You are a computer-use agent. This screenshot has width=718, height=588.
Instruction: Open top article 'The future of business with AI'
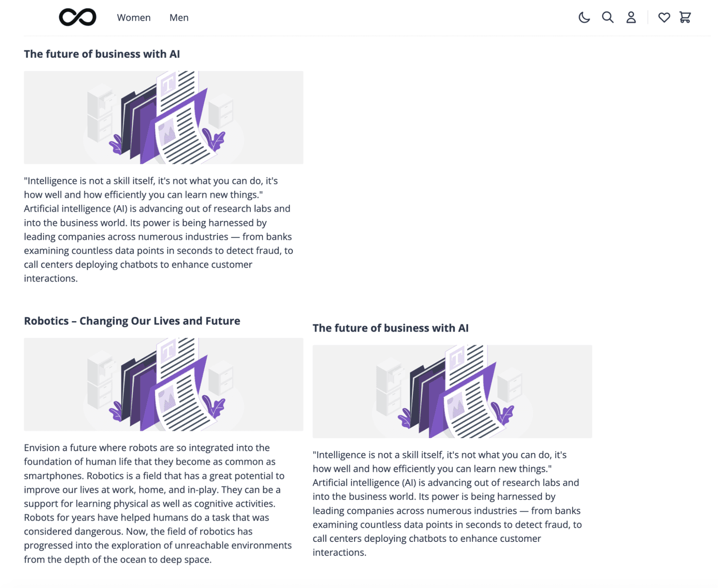pyautogui.click(x=102, y=54)
